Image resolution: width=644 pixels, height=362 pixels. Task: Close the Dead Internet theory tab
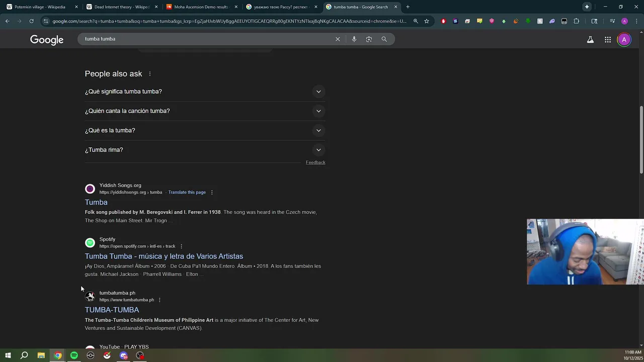click(156, 7)
